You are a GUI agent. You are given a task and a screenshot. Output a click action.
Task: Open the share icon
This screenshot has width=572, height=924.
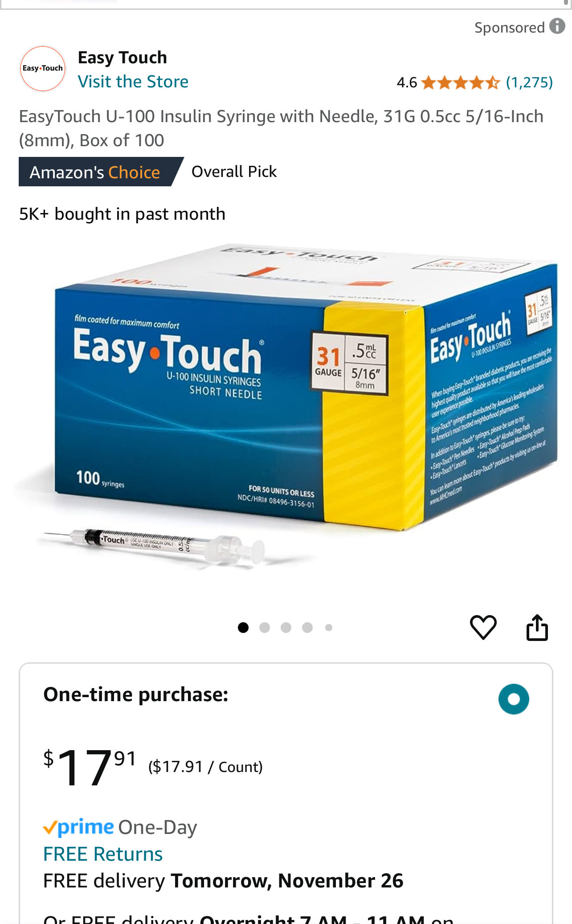click(x=537, y=627)
